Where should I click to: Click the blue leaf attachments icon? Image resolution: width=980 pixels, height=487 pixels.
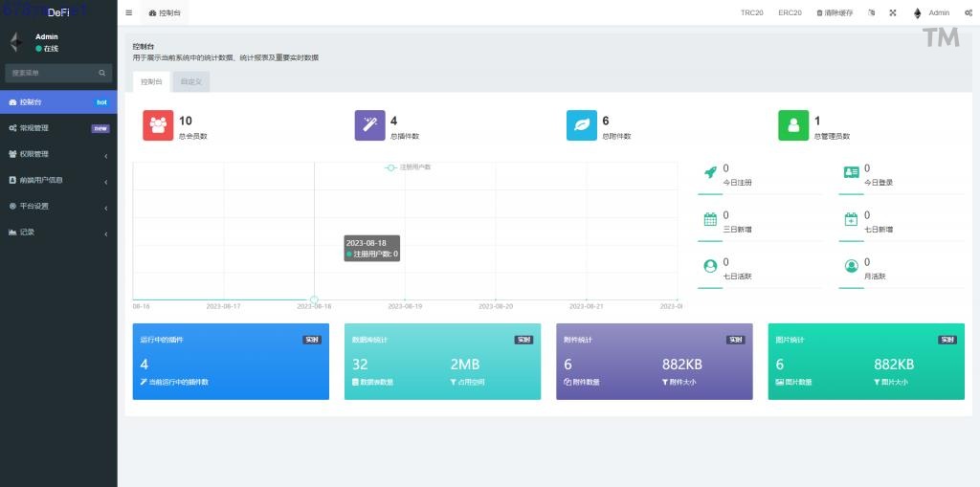[x=582, y=126]
